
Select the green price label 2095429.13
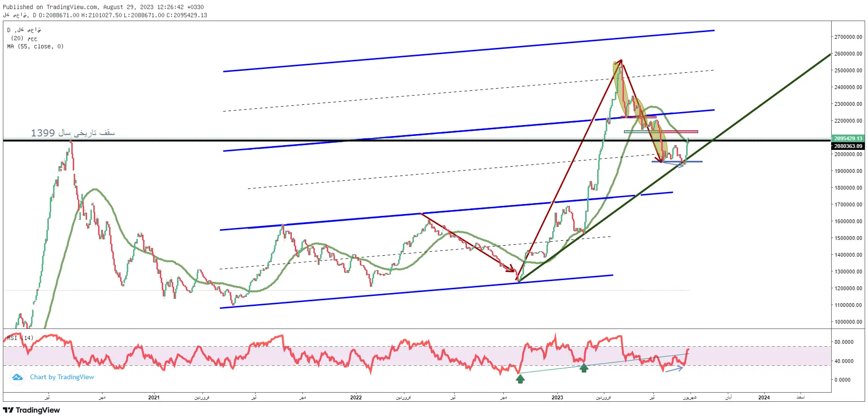coord(848,138)
